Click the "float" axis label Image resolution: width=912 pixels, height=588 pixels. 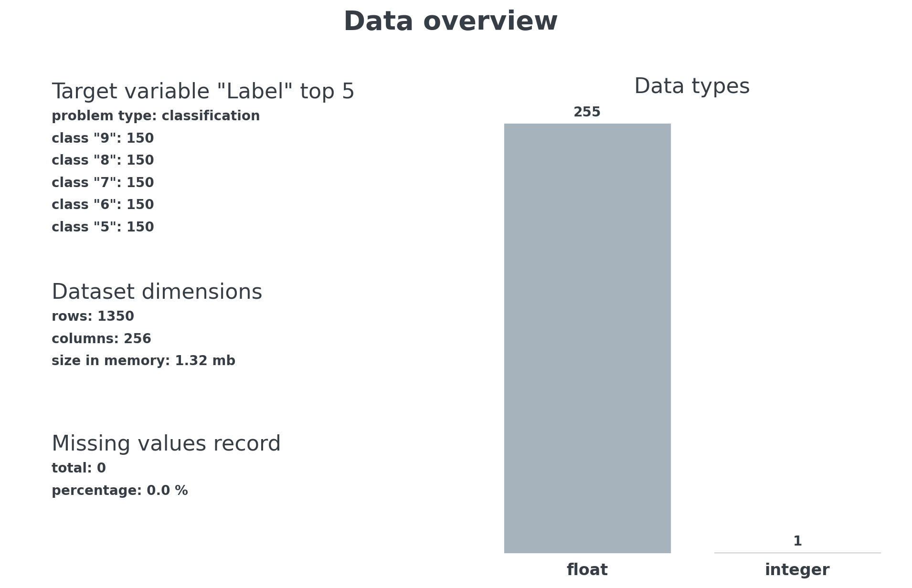click(x=587, y=570)
